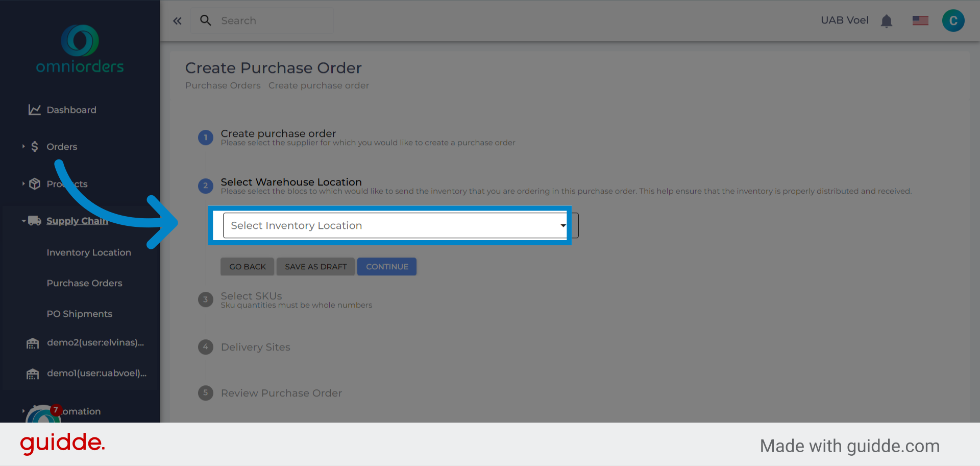Click the demo1 warehouse icon
Viewport: 980px width, 466px height.
click(x=33, y=374)
